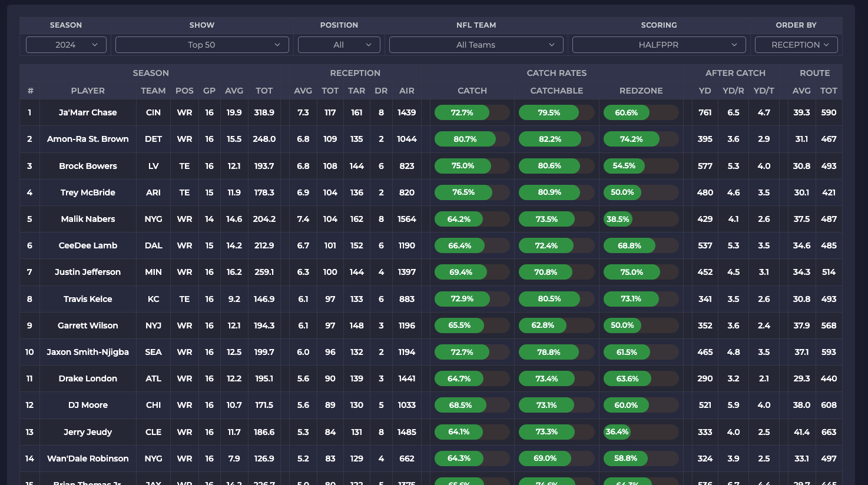Select player Wan'Dale Robinson
Image resolution: width=868 pixels, height=485 pixels.
(88, 459)
